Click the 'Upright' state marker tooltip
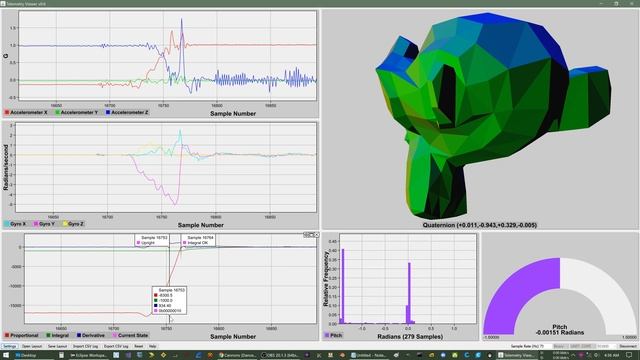 click(x=151, y=240)
